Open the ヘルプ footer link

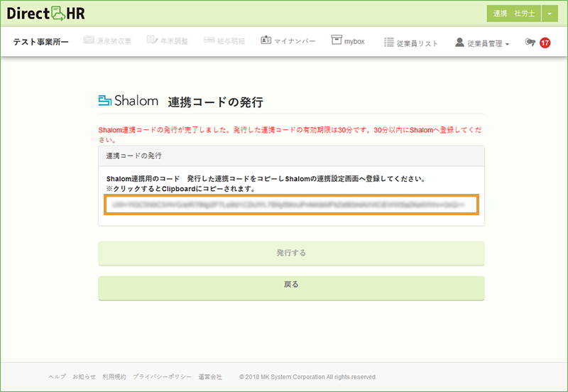(x=58, y=377)
